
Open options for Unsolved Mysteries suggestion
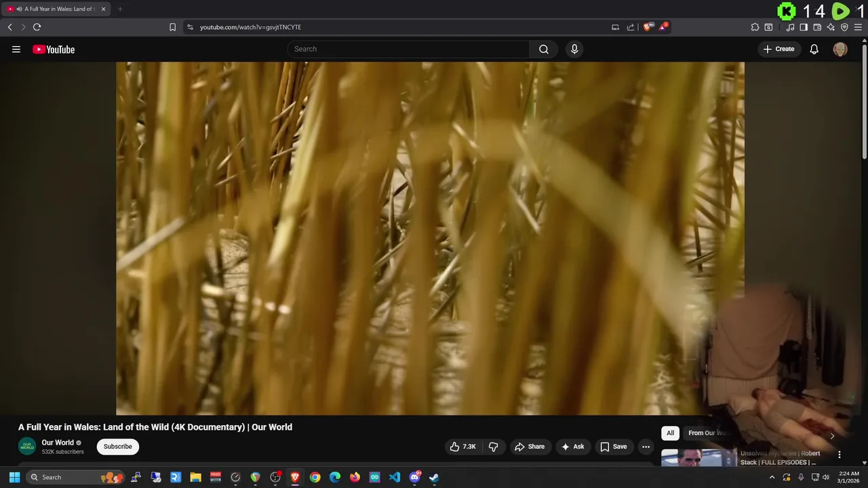tap(839, 455)
